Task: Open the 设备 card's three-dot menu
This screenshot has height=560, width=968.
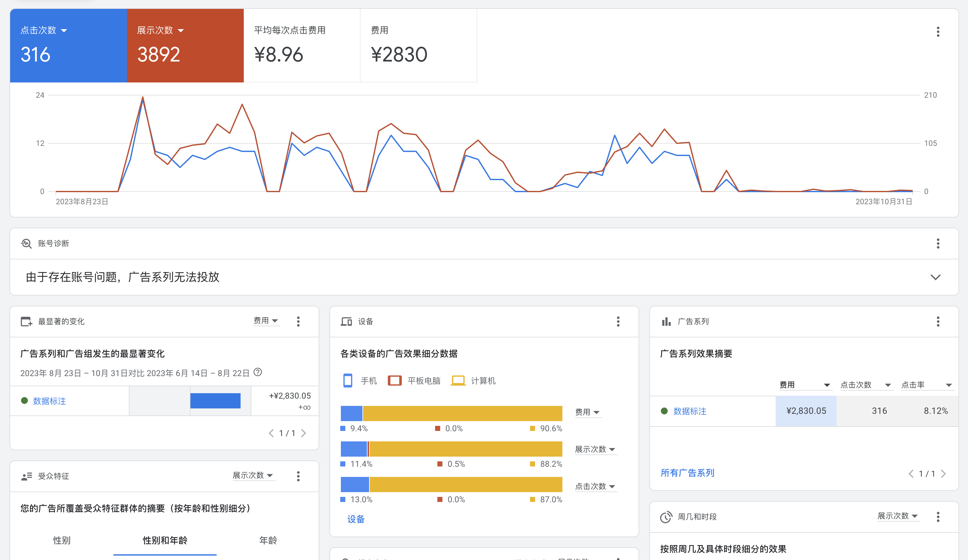Action: coord(618,322)
